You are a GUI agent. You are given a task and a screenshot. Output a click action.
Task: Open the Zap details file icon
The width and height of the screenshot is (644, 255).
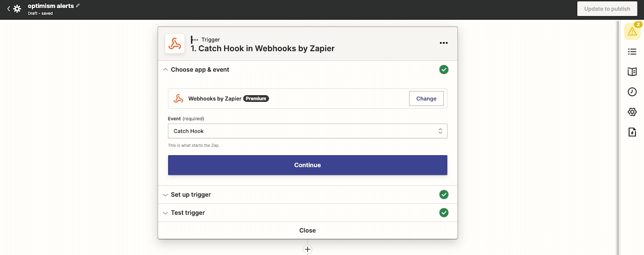(x=632, y=132)
